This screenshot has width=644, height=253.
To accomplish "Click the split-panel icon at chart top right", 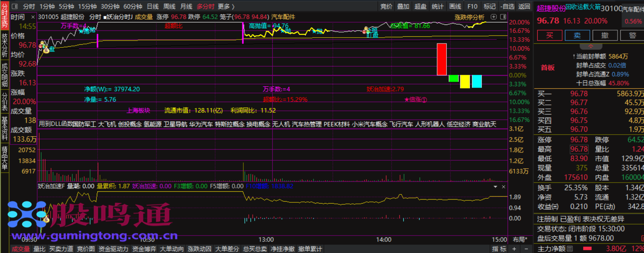I will (x=503, y=17).
